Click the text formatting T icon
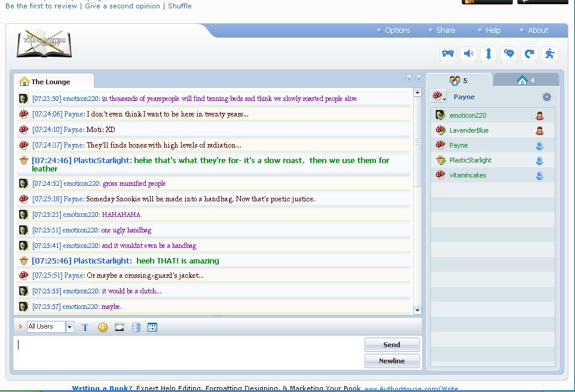 pos(85,327)
